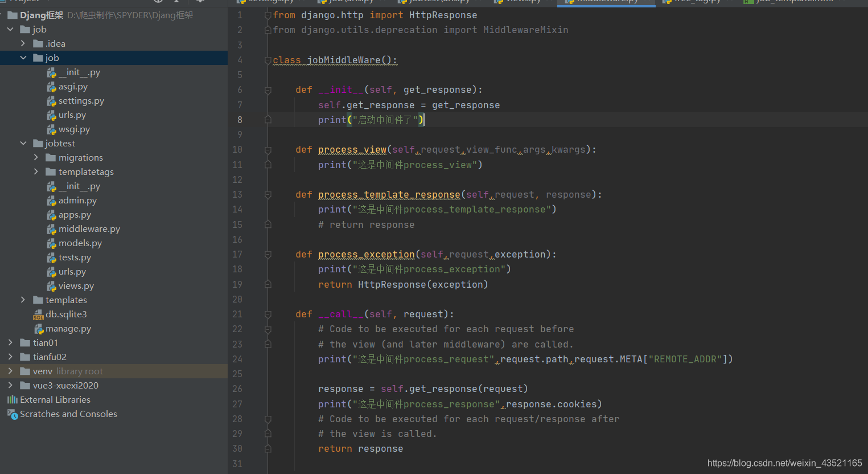Viewport: 868px width, 474px height.
Task: Expand the templates folder
Action: click(x=23, y=300)
